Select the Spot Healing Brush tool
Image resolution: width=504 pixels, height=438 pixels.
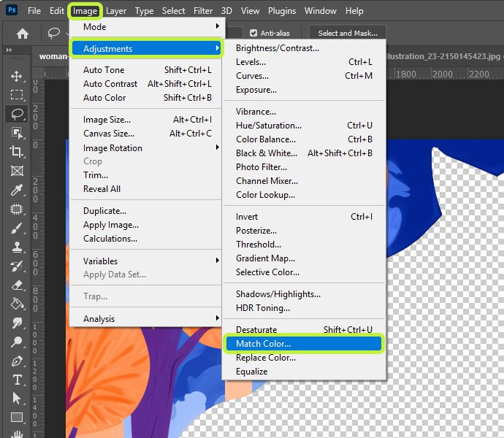(16, 210)
